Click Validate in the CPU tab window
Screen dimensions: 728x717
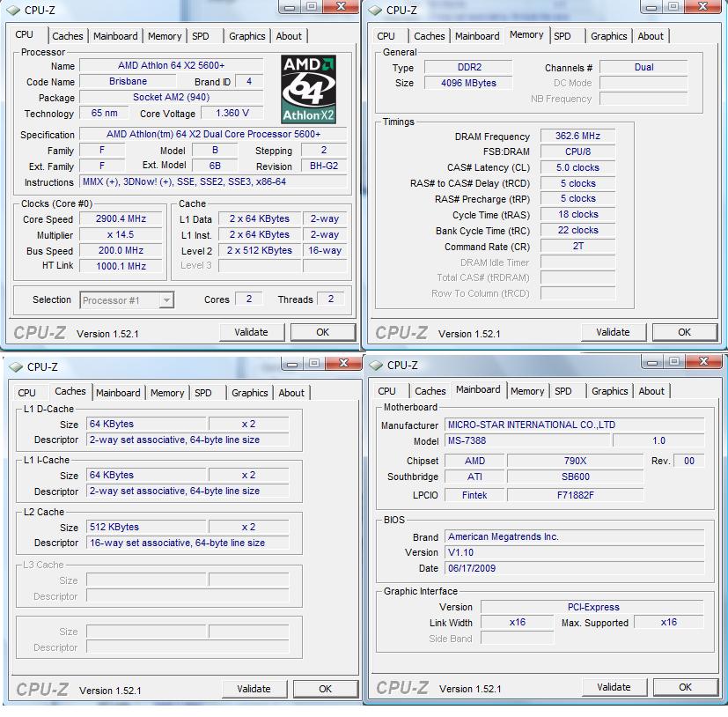click(x=251, y=332)
